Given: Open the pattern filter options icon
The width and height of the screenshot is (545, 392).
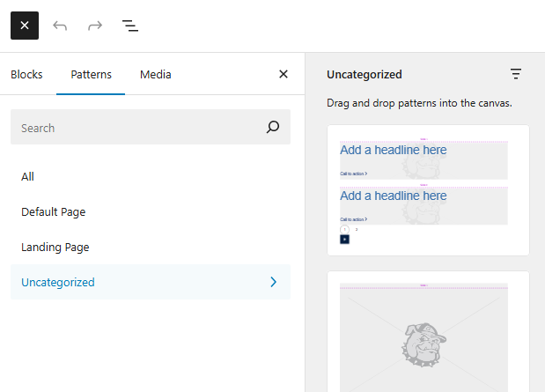Looking at the screenshot, I should click(x=516, y=74).
